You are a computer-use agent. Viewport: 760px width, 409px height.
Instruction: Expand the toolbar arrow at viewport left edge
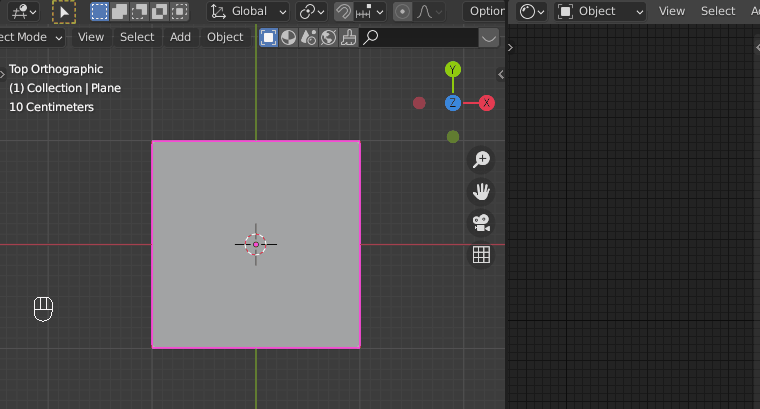(2, 74)
